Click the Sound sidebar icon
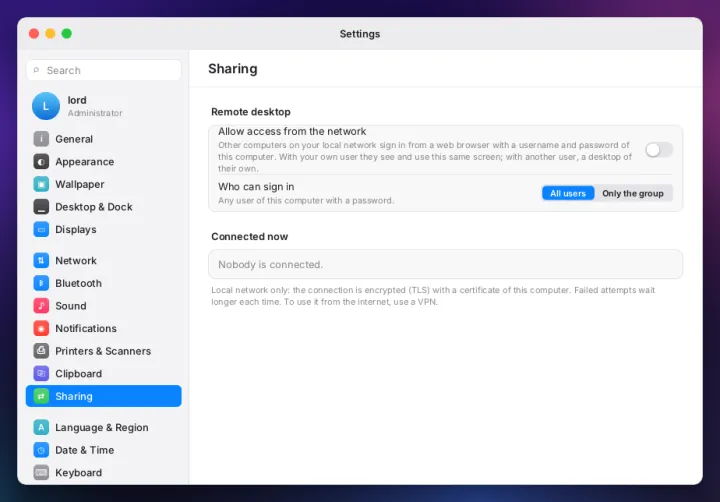The width and height of the screenshot is (720, 502). pos(41,305)
